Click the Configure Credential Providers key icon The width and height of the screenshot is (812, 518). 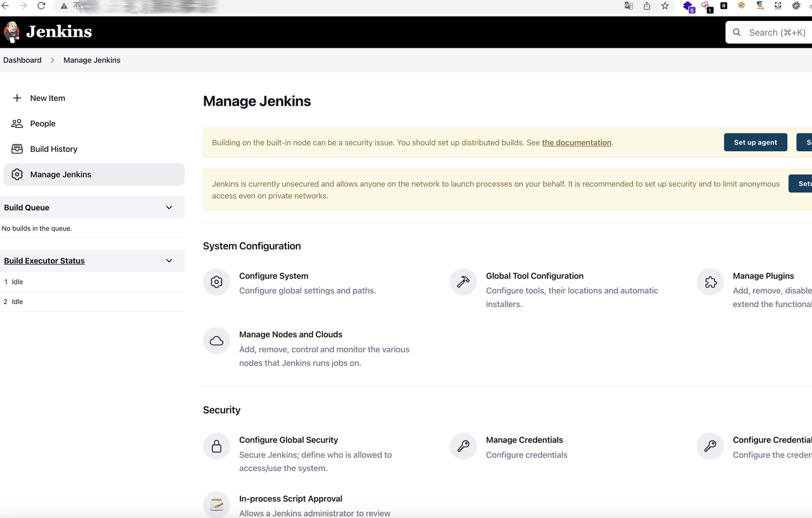710,446
